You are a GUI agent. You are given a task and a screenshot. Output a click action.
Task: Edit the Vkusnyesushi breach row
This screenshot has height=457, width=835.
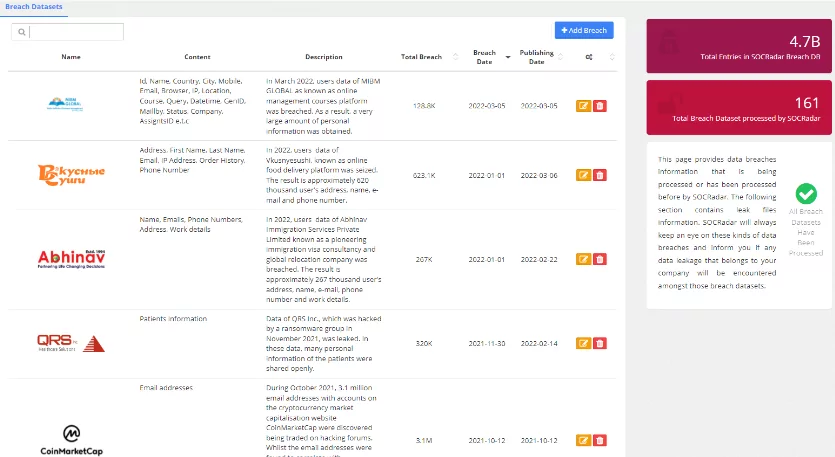click(x=583, y=175)
